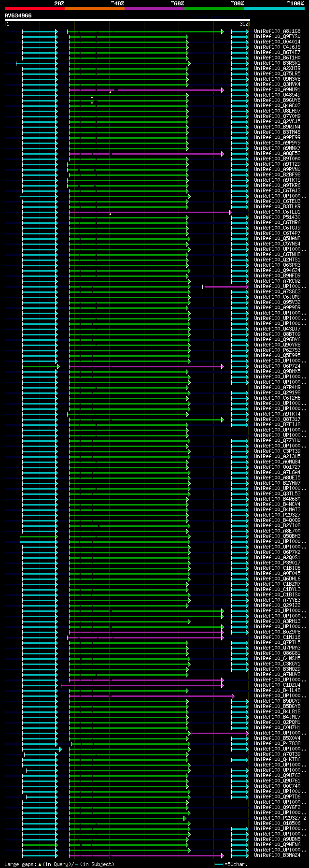The image size is (309, 868).
Task: Click the purple alignment bar for A9NU91
Action: coord(146,90)
